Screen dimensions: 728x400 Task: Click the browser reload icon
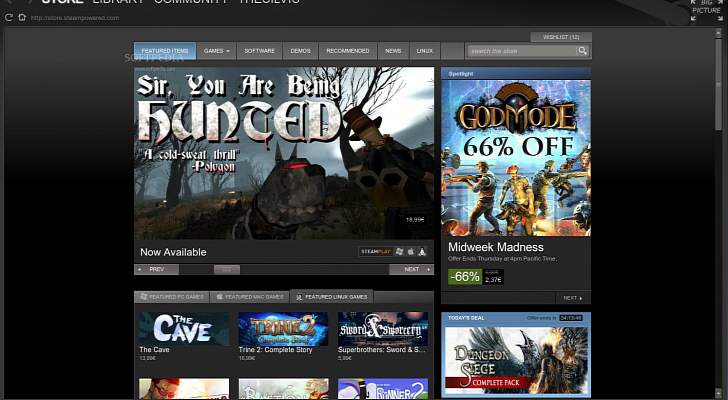pyautogui.click(x=8, y=17)
